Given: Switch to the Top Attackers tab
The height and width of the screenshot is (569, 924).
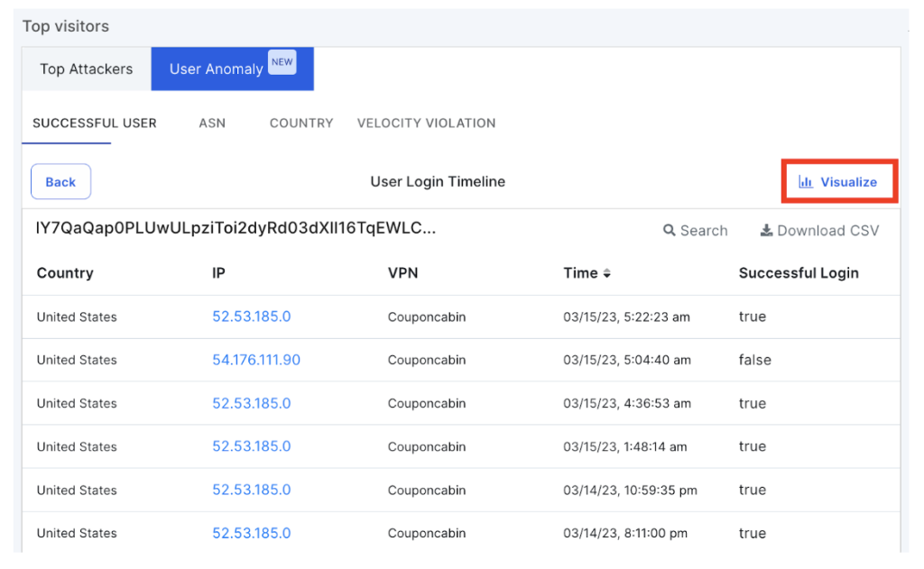Looking at the screenshot, I should click(x=87, y=69).
